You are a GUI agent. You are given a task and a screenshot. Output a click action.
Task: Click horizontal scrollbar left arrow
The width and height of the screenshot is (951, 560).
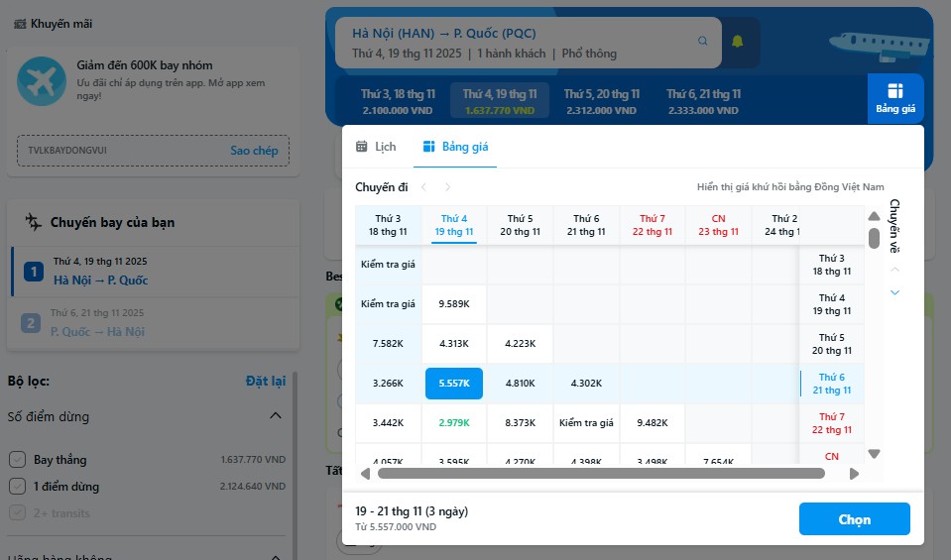point(365,474)
